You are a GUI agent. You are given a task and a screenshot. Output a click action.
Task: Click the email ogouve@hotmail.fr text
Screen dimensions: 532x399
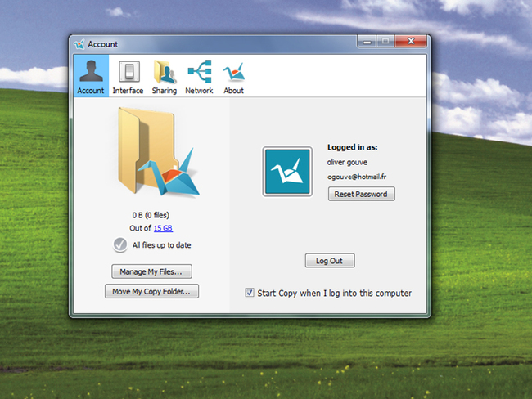pos(357,177)
